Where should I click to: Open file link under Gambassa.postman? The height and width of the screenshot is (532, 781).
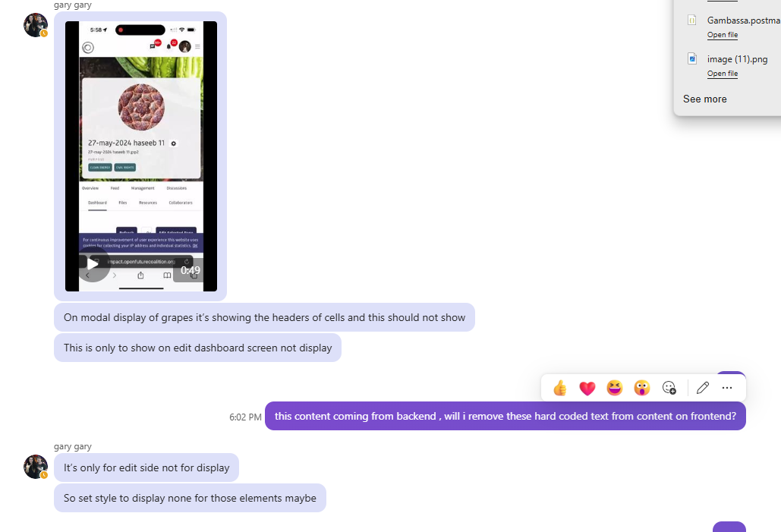coord(723,35)
